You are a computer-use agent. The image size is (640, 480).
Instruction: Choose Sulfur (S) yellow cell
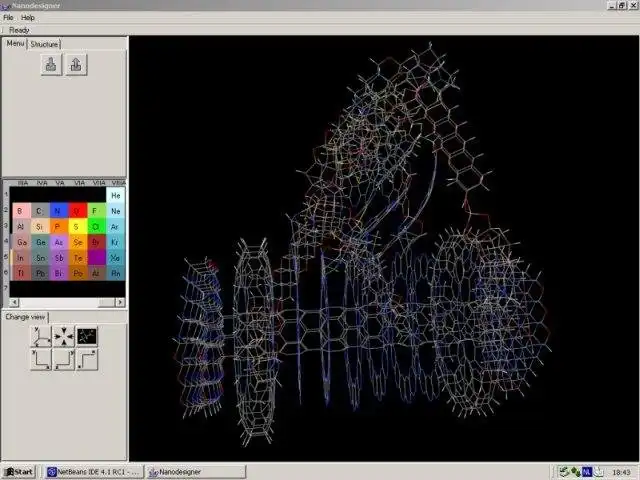click(77, 227)
